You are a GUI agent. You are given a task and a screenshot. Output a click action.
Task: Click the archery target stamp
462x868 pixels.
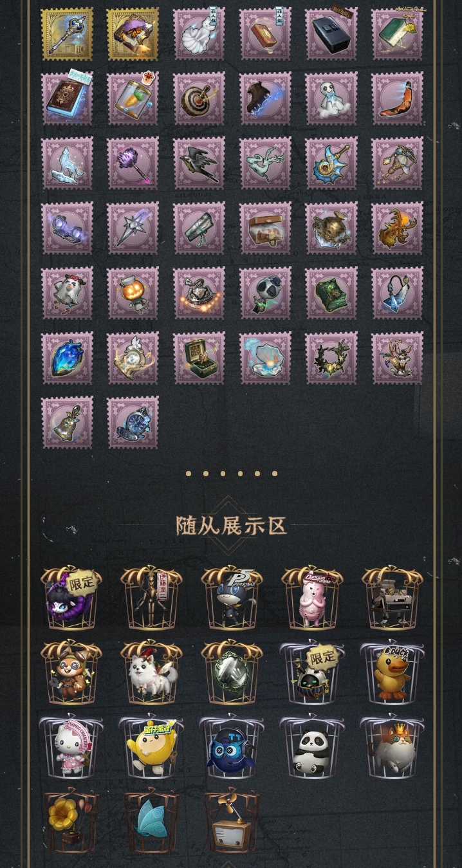(x=199, y=98)
